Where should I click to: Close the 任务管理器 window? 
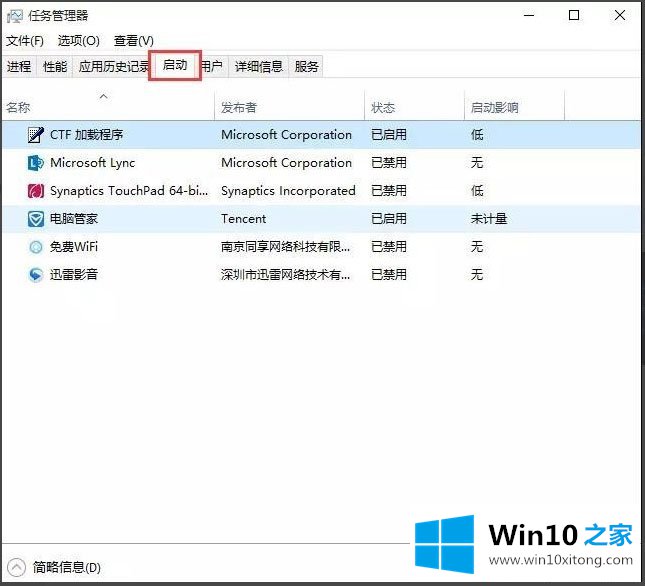(x=620, y=16)
